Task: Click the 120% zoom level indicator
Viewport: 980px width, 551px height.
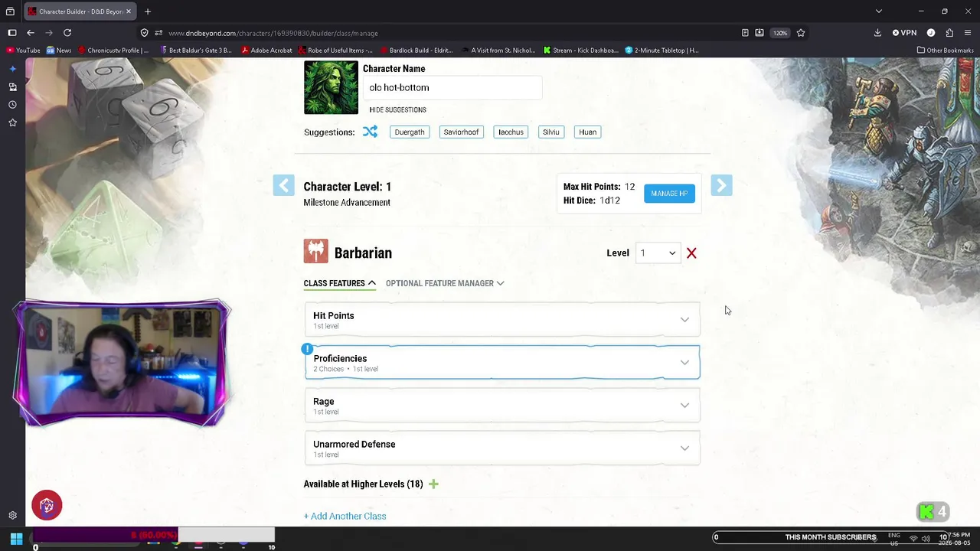Action: pyautogui.click(x=779, y=33)
